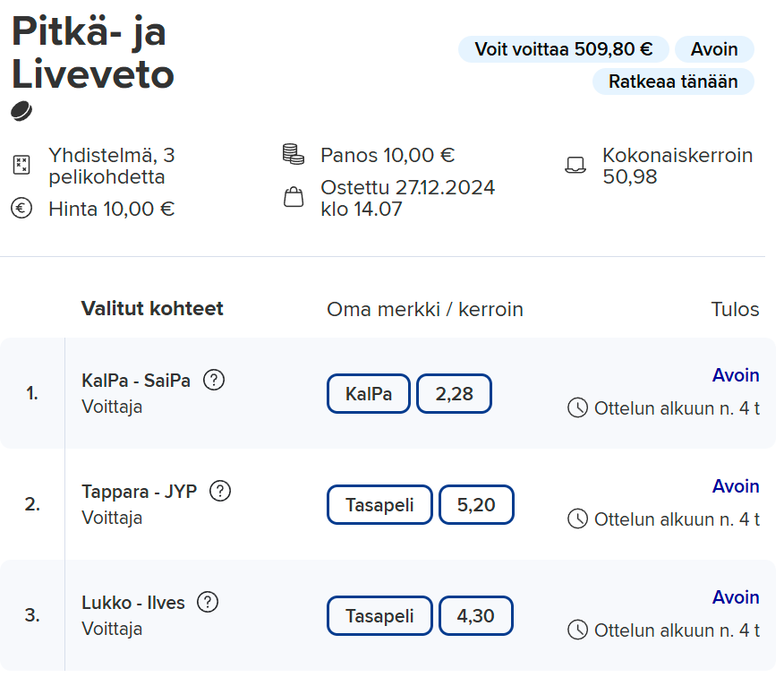Click the 4,30 odds button
Screen dimensions: 784x686
coord(475,616)
